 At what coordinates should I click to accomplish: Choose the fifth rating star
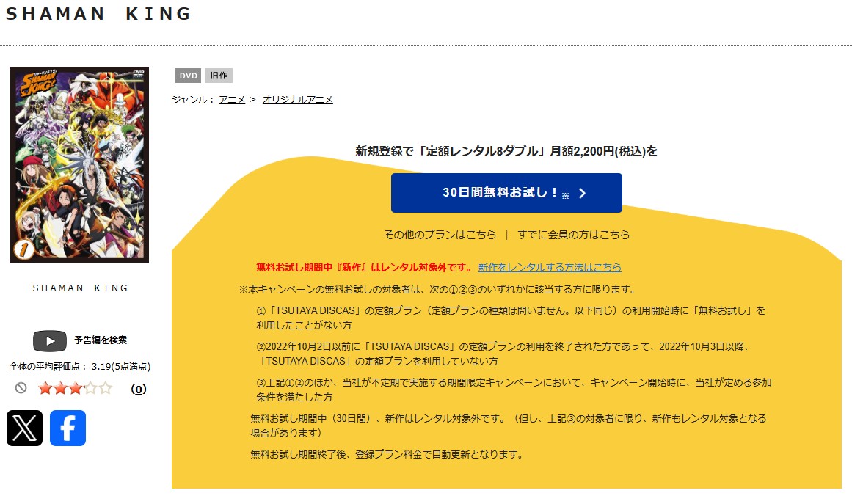click(x=106, y=388)
